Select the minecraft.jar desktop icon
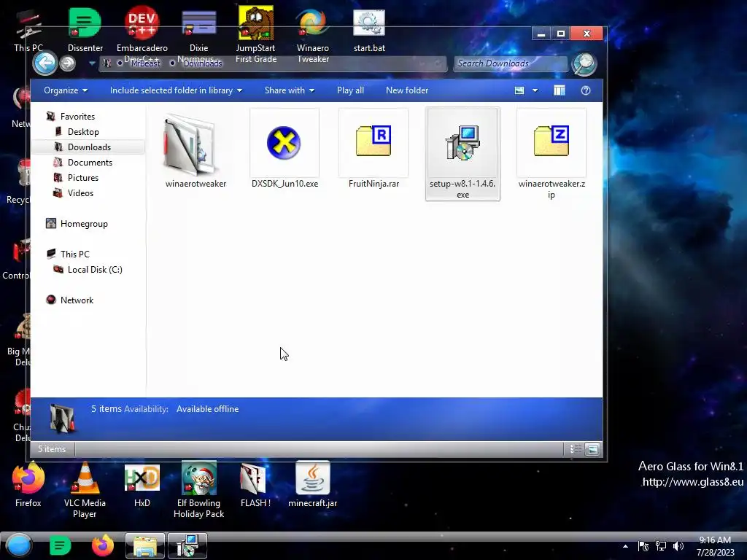This screenshot has height=560, width=747. pyautogui.click(x=312, y=485)
